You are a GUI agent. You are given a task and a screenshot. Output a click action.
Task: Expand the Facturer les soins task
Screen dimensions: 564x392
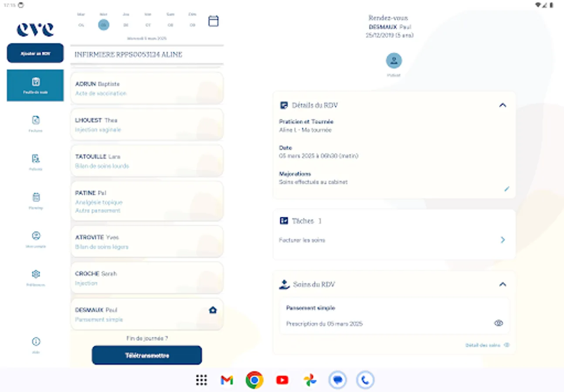click(x=503, y=240)
